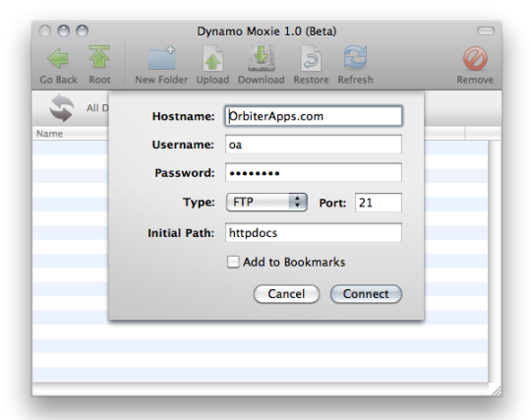Enable Add to Bookmarks checkbox
Viewport: 531px width, 420px height.
pos(233,262)
